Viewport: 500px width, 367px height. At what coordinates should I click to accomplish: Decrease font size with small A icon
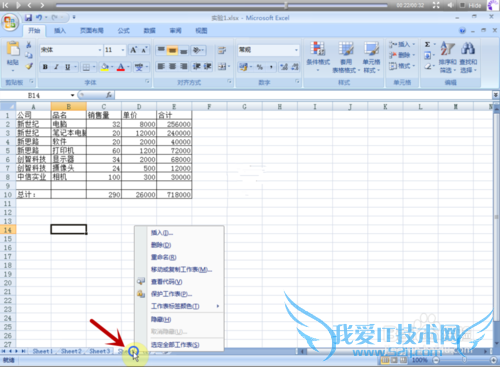point(144,50)
